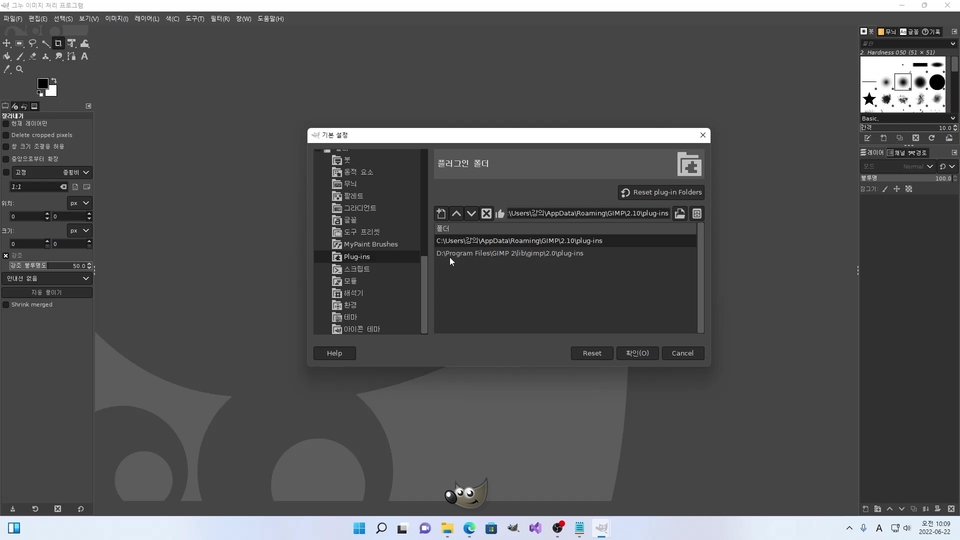This screenshot has width=960, height=540.
Task: Toggle the 강조 highlight checkbox
Action: 6,255
